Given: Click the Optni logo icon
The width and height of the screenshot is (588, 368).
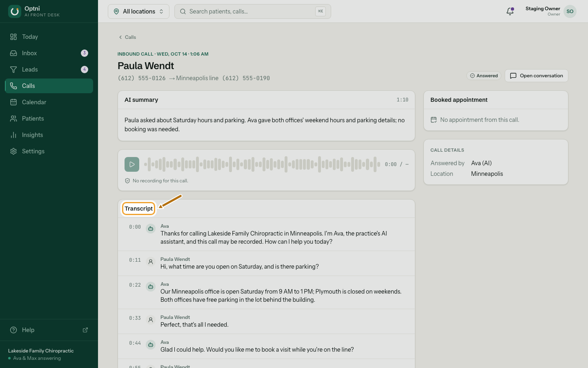Looking at the screenshot, I should click(x=15, y=11).
